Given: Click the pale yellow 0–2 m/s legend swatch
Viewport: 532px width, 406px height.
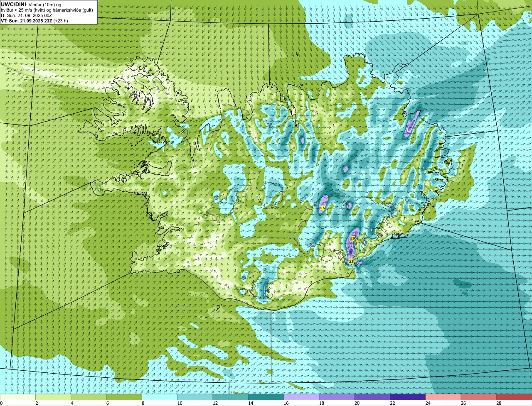Looking at the screenshot, I should (x=17, y=397).
